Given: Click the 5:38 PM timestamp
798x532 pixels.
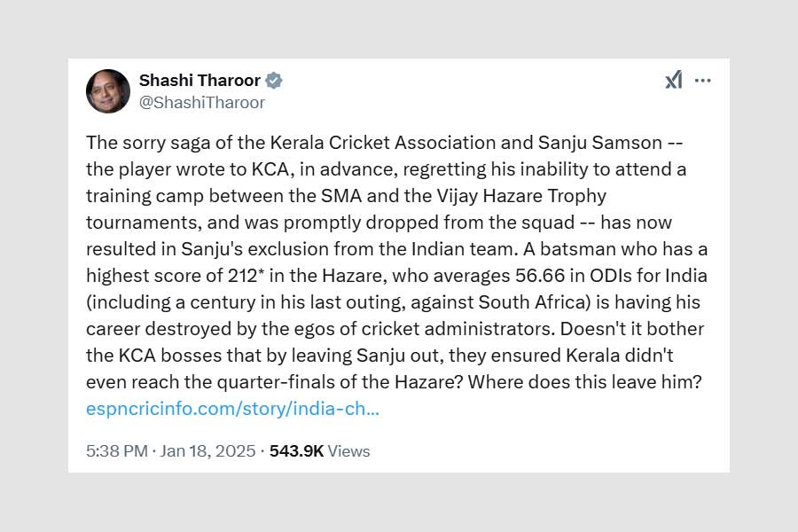Looking at the screenshot, I should [116, 451].
